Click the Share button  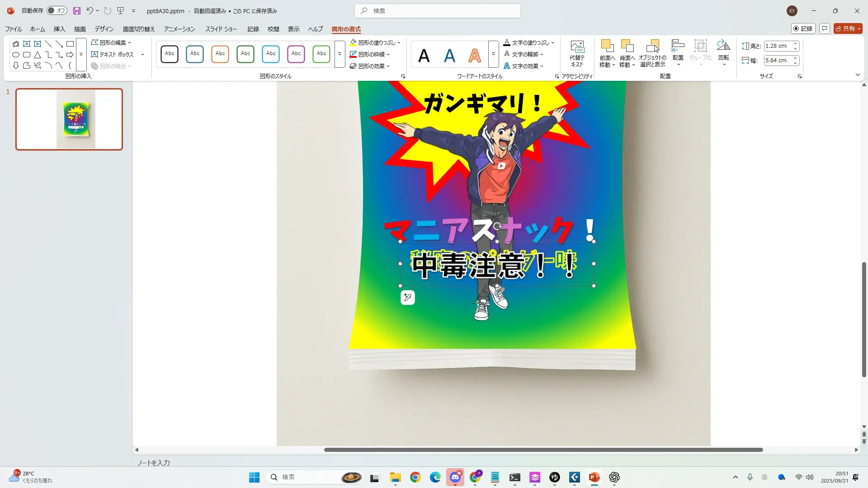846,28
